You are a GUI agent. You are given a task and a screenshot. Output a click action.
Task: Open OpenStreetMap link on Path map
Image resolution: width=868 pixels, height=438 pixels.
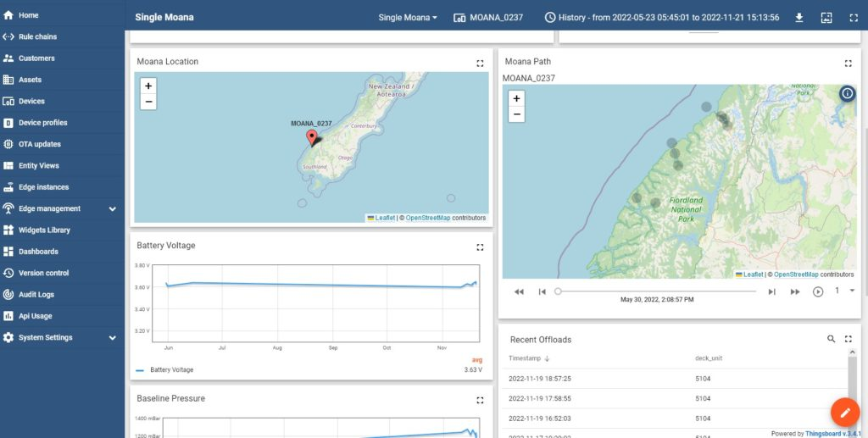pyautogui.click(x=796, y=274)
